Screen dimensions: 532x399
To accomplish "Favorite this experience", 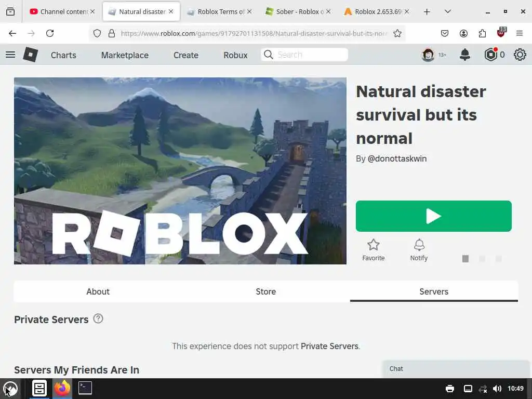I will click(373, 250).
